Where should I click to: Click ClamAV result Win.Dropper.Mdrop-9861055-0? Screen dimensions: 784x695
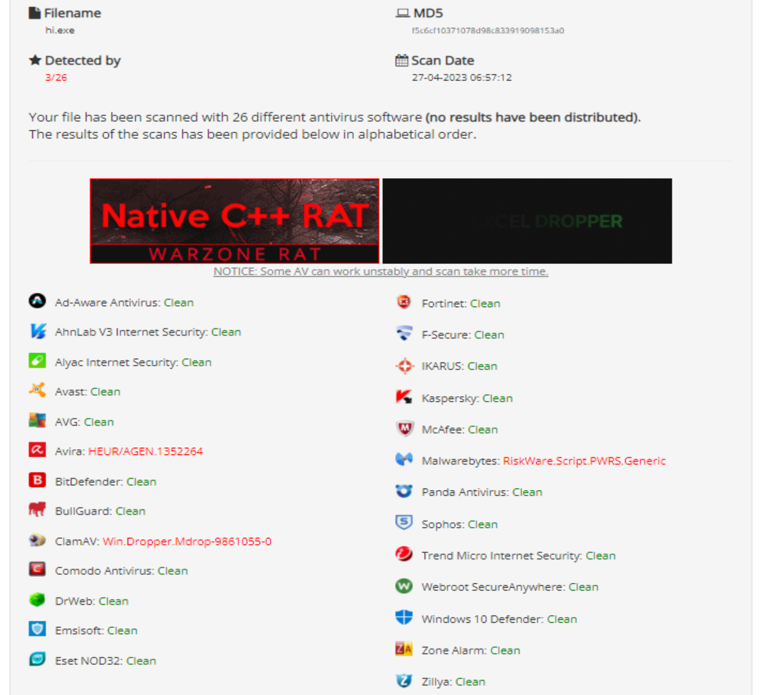point(187,541)
